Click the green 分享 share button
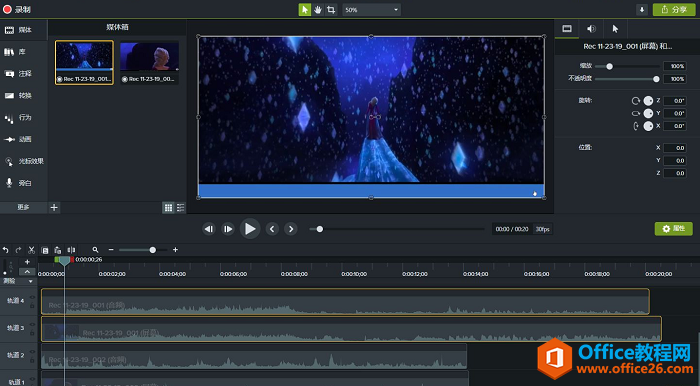Viewport: 700px width, 386px height. coord(674,10)
